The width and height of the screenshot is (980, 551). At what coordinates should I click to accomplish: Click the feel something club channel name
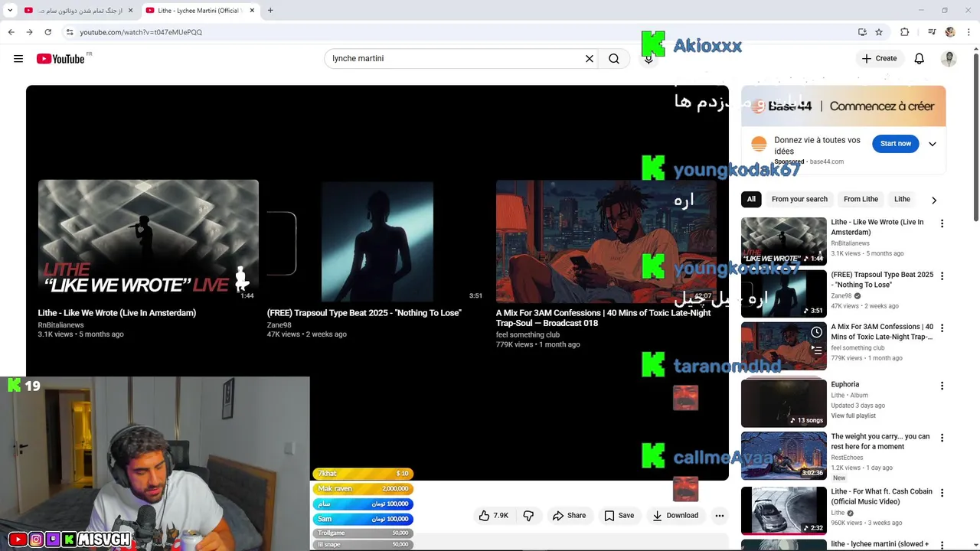pyautogui.click(x=528, y=335)
